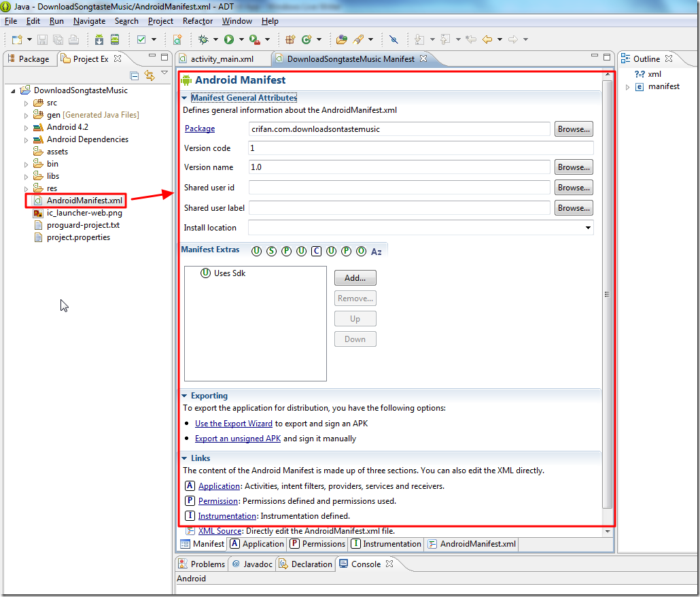This screenshot has height=597, width=700.
Task: Close the DownloadSongtasteMusic Manifest editor tab
Action: [x=423, y=58]
